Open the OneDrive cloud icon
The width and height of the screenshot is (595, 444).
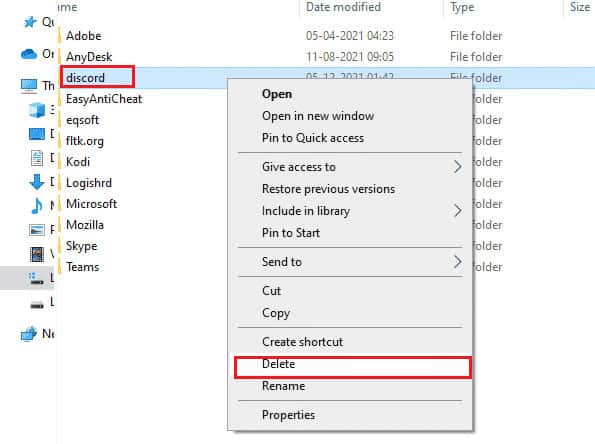[x=29, y=54]
